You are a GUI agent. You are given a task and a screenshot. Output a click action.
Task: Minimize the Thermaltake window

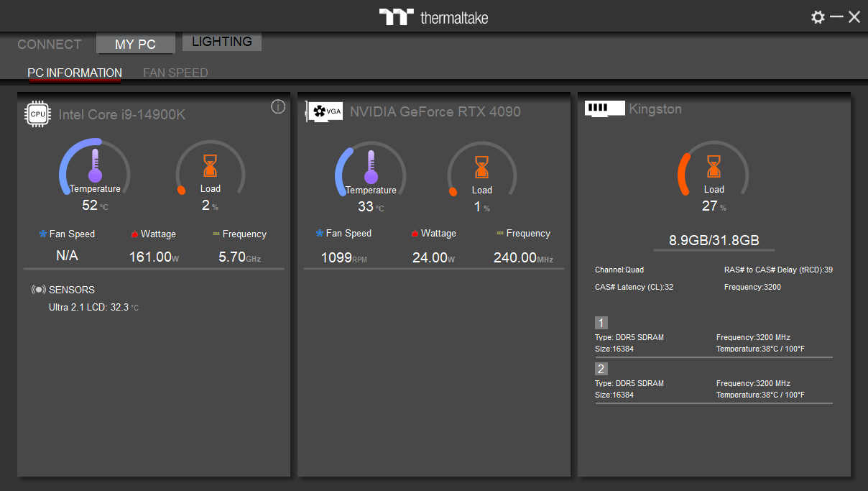836,17
